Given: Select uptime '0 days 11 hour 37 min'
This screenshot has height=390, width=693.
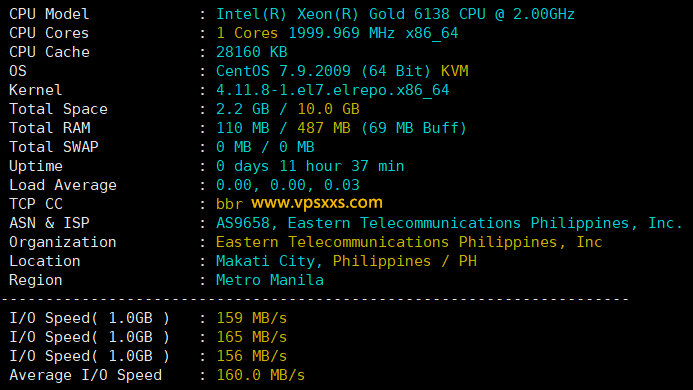Looking at the screenshot, I should coord(310,166).
